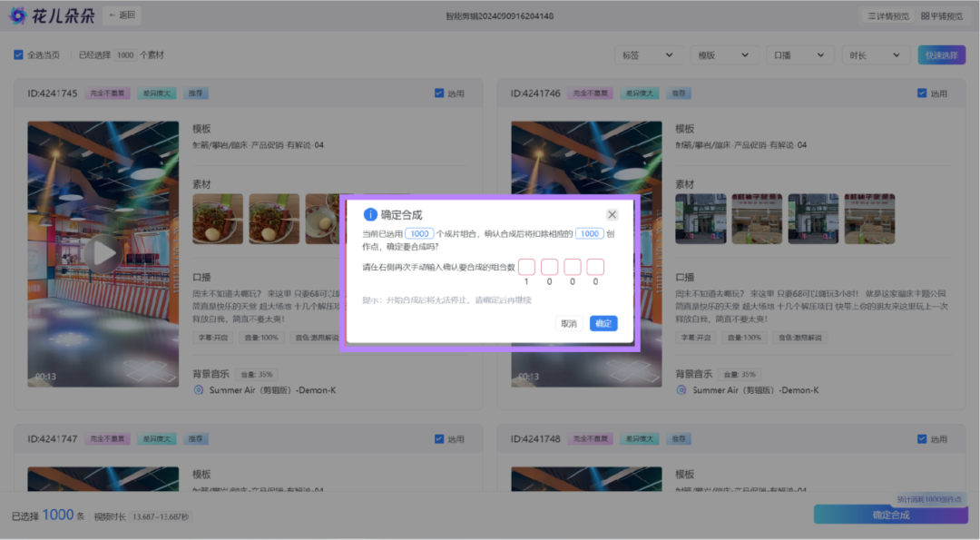Click project title 智能剪辑2024090916204148
The width and height of the screenshot is (980, 540).
pos(499,16)
